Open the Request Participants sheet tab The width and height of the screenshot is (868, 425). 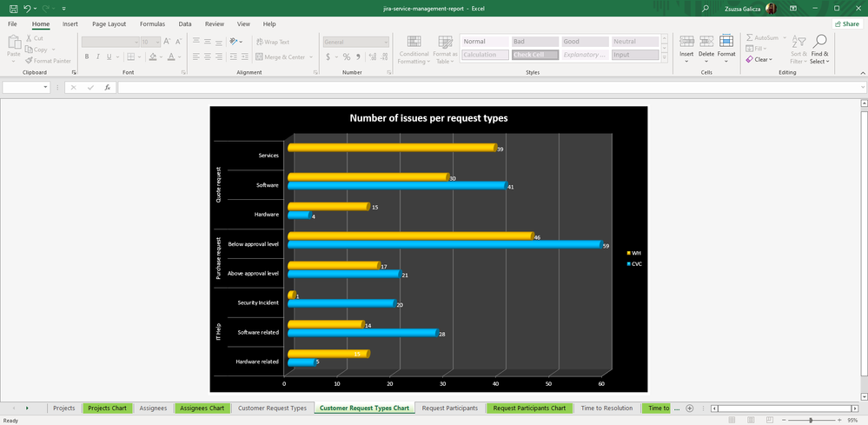pyautogui.click(x=449, y=408)
